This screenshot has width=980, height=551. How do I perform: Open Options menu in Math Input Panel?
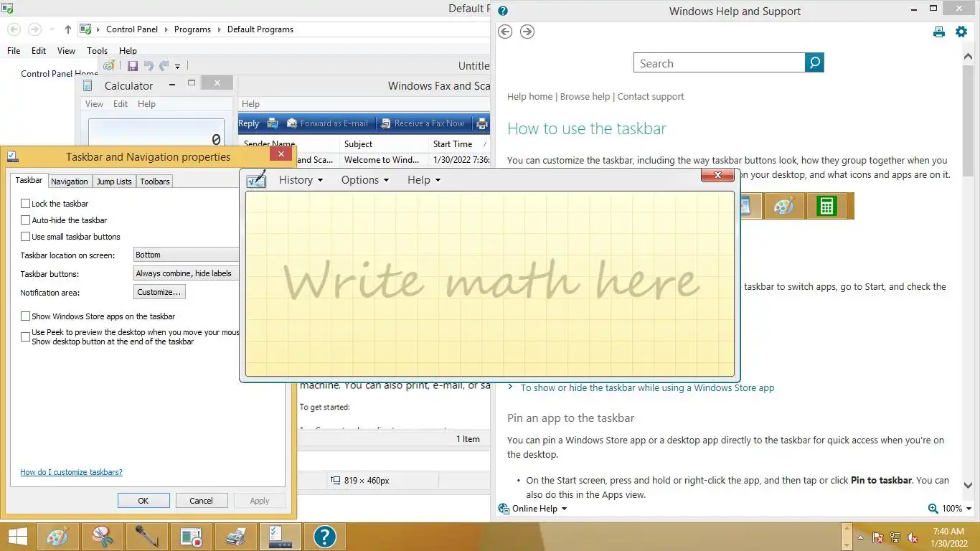point(364,180)
